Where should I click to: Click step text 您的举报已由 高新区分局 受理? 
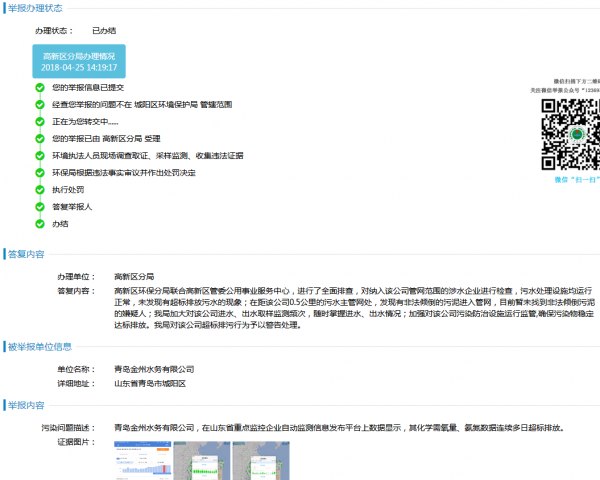click(106, 139)
